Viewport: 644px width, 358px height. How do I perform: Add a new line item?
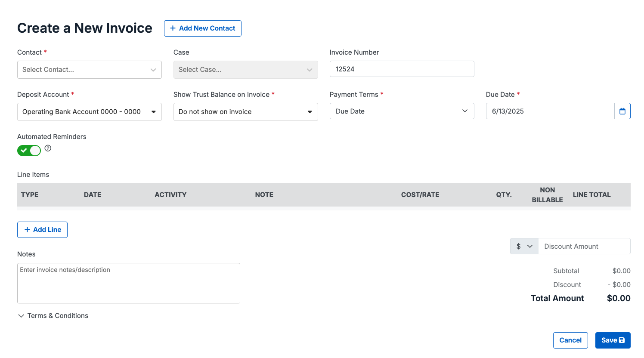tap(42, 229)
